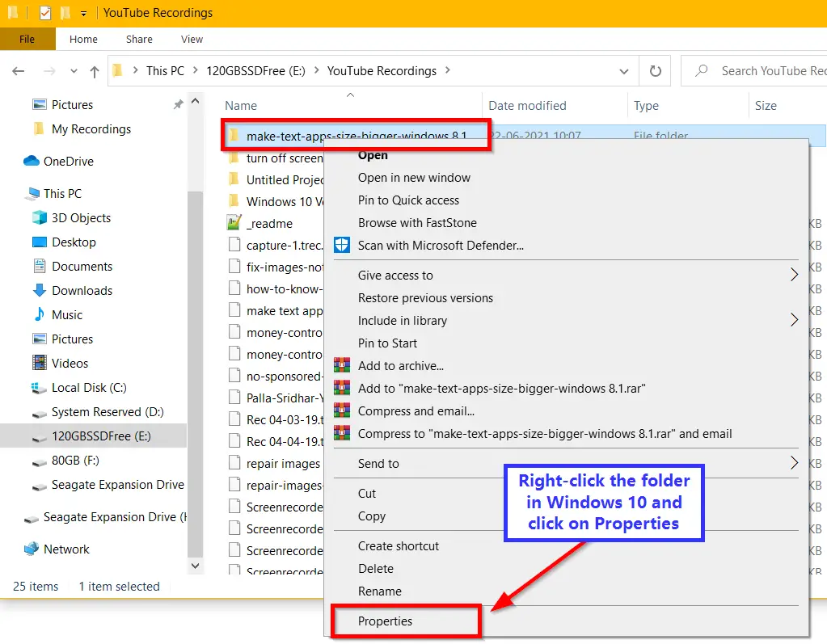Choose Open in the context menu
Screen dimensions: 827x644
point(373,155)
